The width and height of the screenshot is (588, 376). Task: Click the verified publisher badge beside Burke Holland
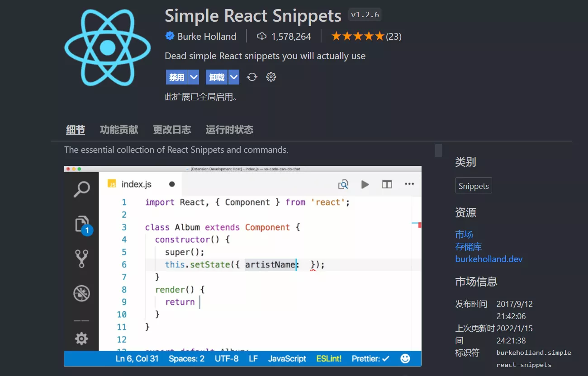(x=170, y=36)
